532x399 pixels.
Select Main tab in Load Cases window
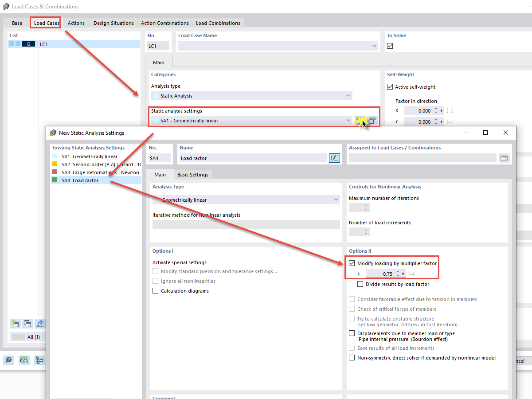tap(159, 63)
